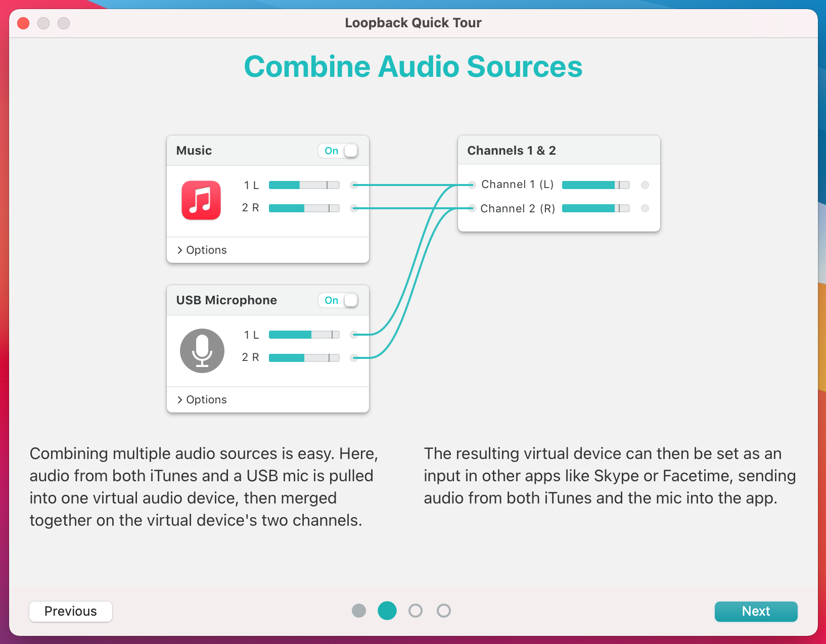Click the USB Microphone 2 R level meter
This screenshot has width=826, height=644.
304,358
